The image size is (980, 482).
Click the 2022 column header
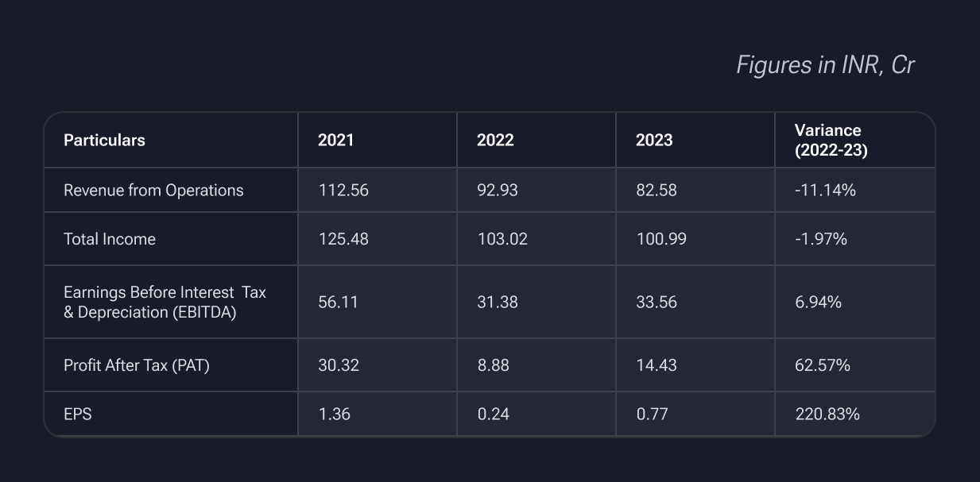(x=495, y=141)
